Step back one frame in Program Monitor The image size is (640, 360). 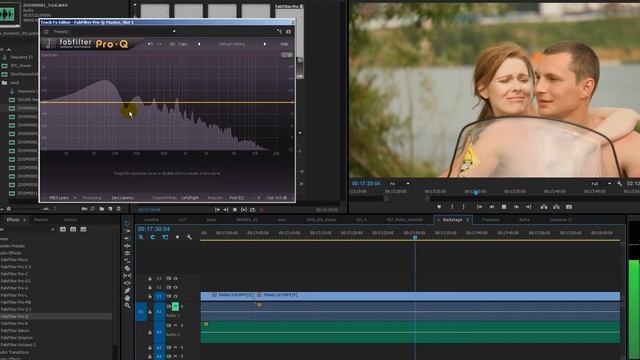(x=491, y=207)
